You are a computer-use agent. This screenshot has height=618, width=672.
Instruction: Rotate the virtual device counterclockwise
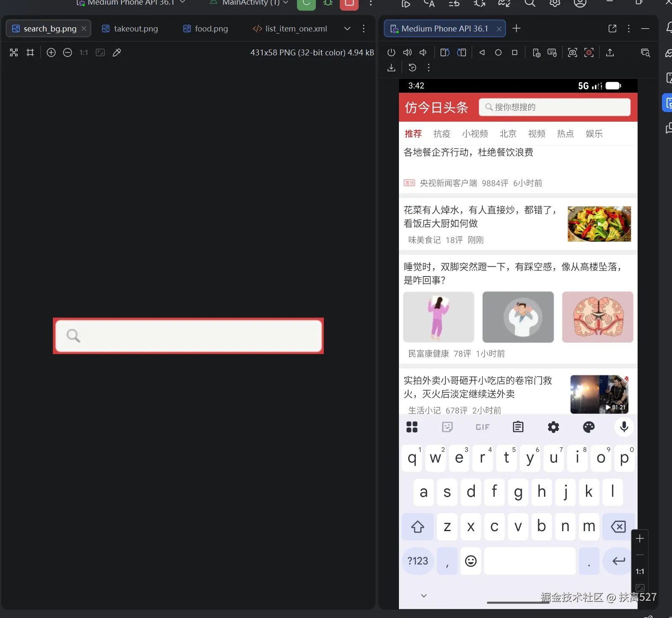coord(445,52)
